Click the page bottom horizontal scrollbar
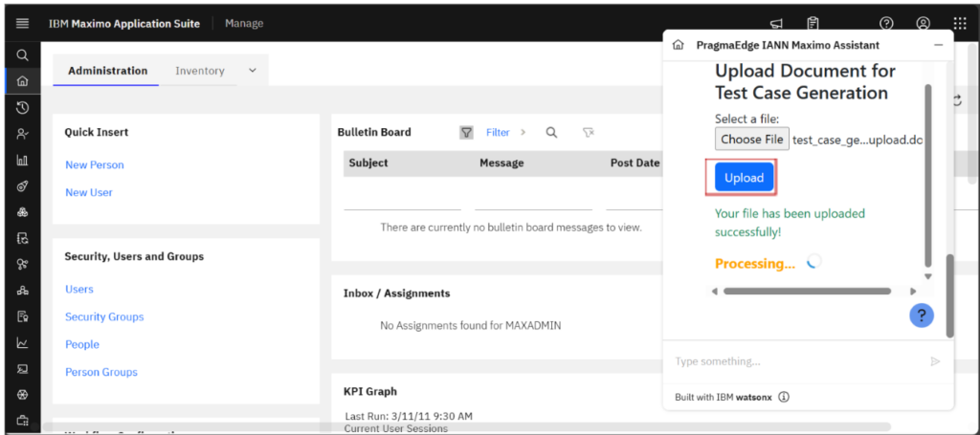The height and width of the screenshot is (435, 980). [466, 427]
